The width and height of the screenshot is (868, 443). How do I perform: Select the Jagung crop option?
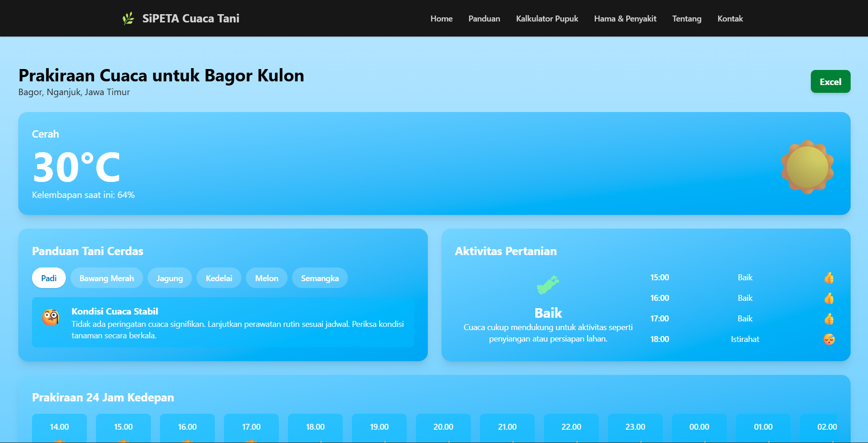coord(170,278)
